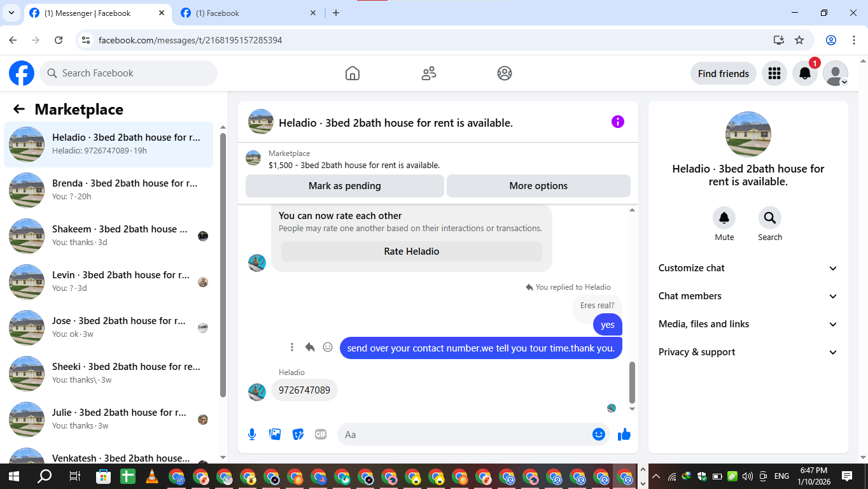Click the Mute bell icon
The height and width of the screenshot is (489, 868).
pyautogui.click(x=724, y=218)
